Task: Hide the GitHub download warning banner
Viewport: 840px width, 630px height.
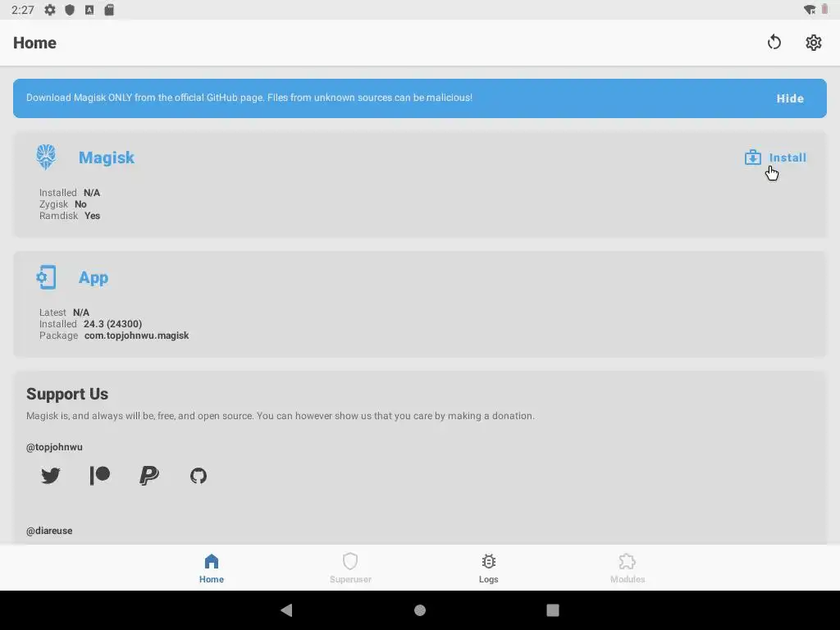Action: [790, 98]
